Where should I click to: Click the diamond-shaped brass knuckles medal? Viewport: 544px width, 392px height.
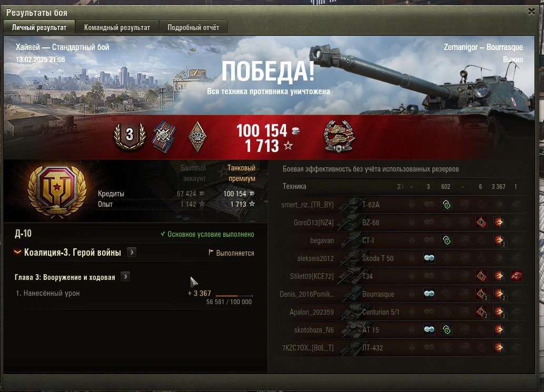click(x=197, y=137)
